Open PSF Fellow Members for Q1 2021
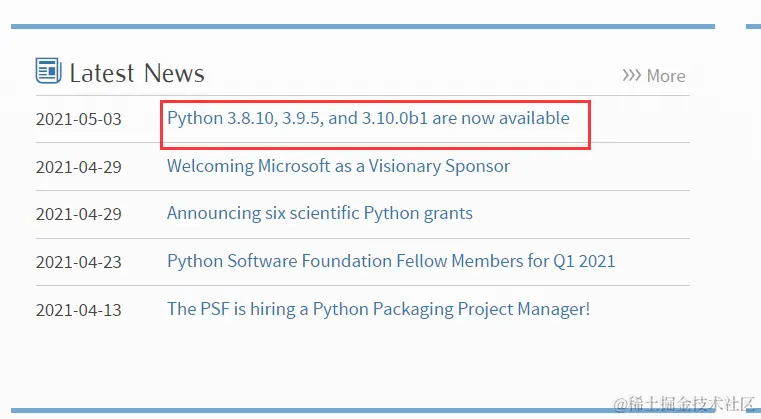 [x=390, y=261]
